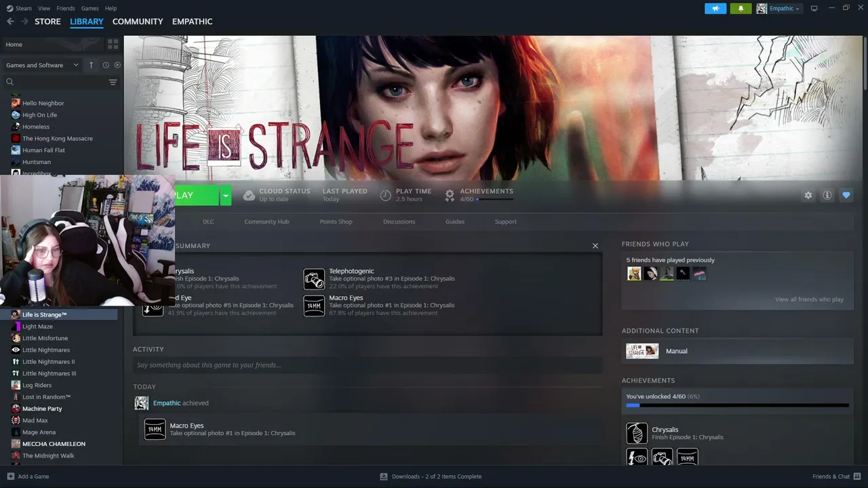Switch to the STORE tab

(x=47, y=22)
